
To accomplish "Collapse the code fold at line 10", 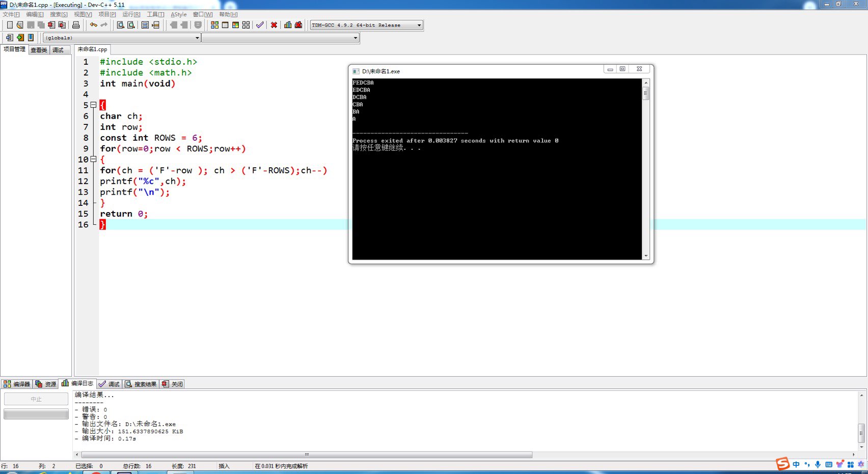I will point(93,159).
